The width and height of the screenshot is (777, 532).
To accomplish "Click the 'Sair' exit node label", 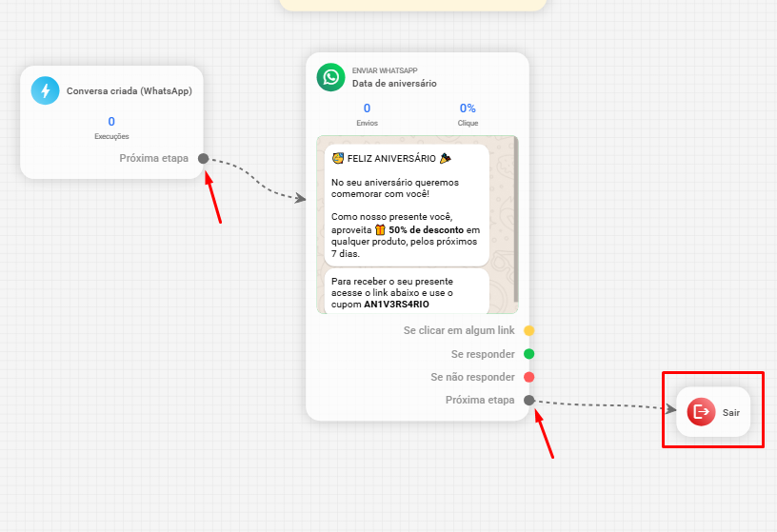I will coord(731,413).
